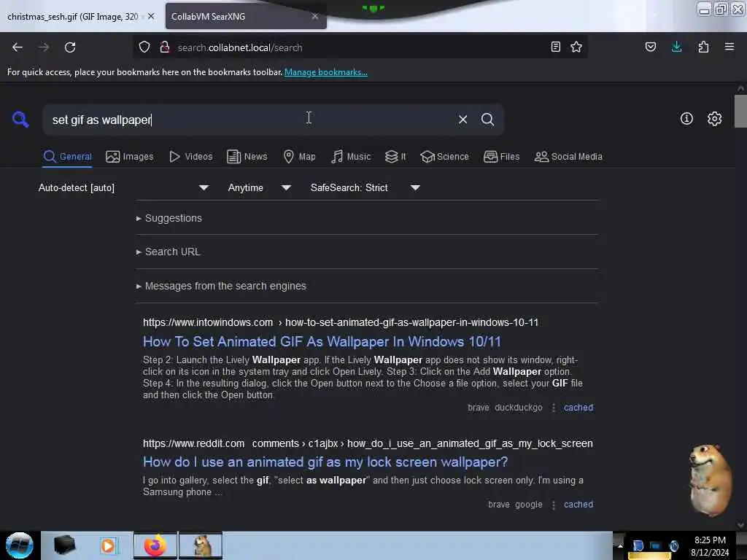This screenshot has height=560, width=747.
Task: Open Reddit lock screen wallpaper result
Action: point(325,462)
